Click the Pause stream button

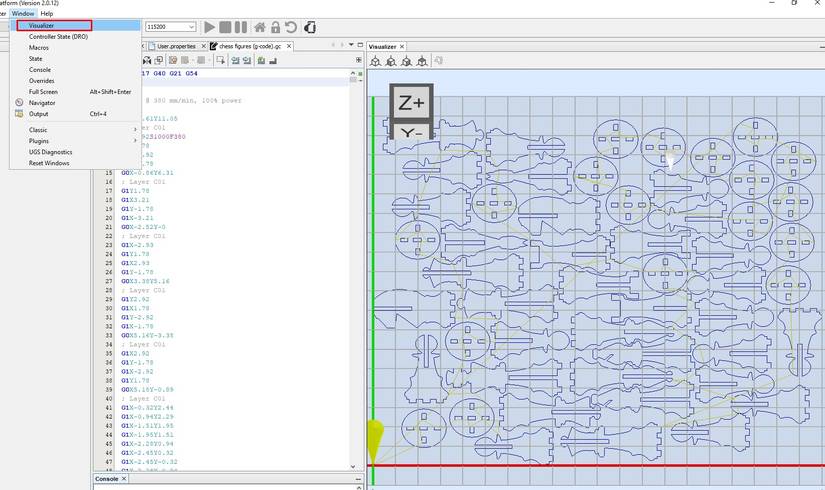pyautogui.click(x=241, y=27)
